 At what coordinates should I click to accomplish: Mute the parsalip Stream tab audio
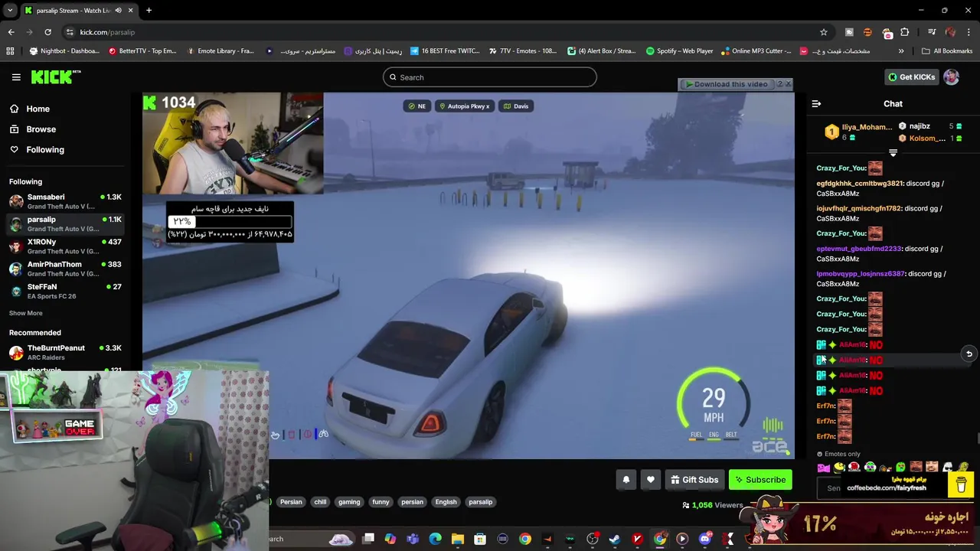pyautogui.click(x=118, y=11)
